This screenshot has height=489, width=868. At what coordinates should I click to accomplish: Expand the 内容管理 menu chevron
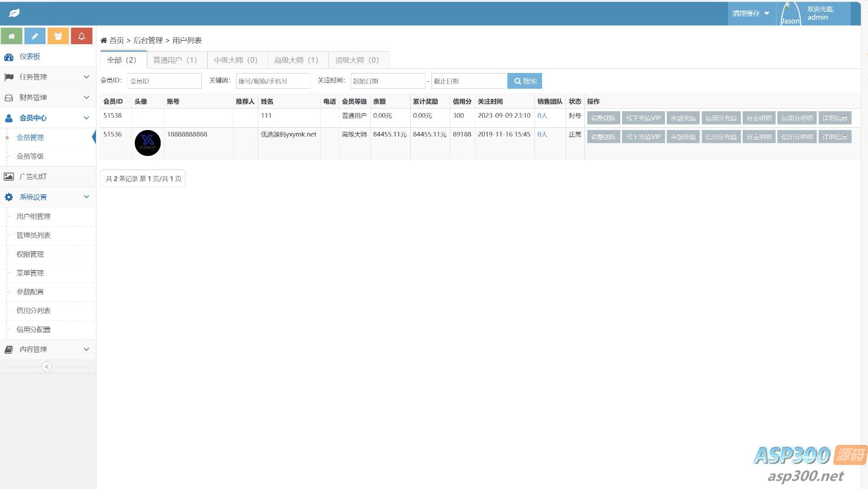[87, 350]
